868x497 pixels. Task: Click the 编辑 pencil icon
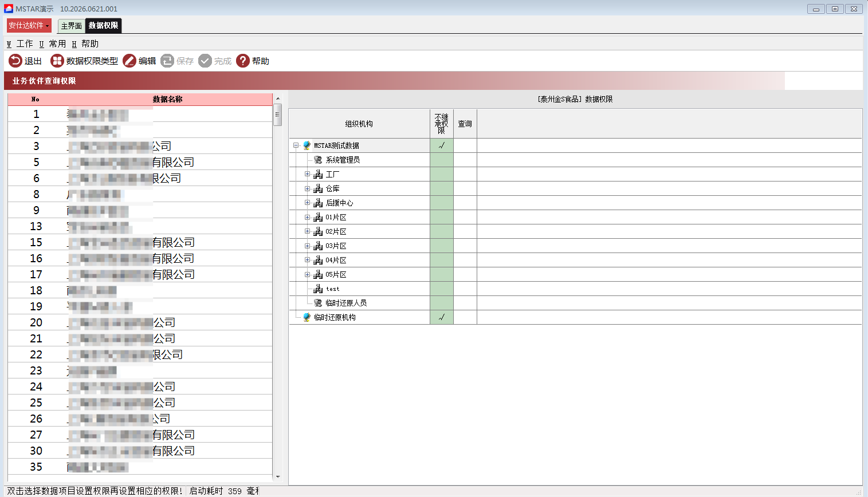(x=129, y=61)
